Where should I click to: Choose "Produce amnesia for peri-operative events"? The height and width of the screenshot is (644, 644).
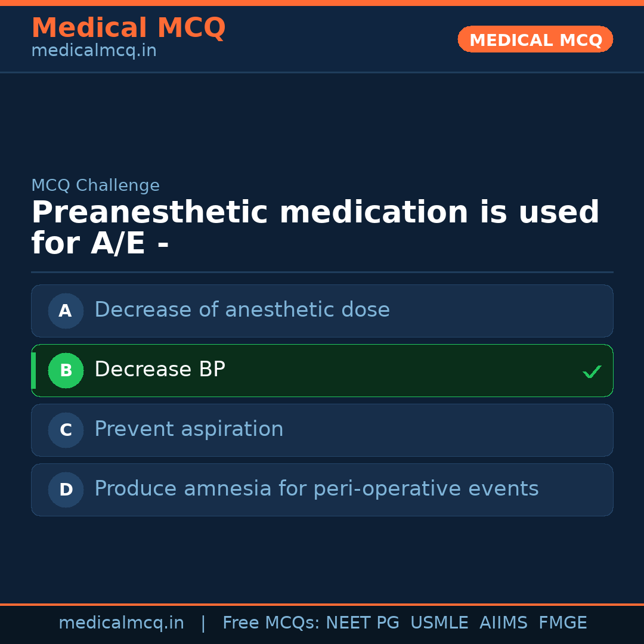click(316, 489)
